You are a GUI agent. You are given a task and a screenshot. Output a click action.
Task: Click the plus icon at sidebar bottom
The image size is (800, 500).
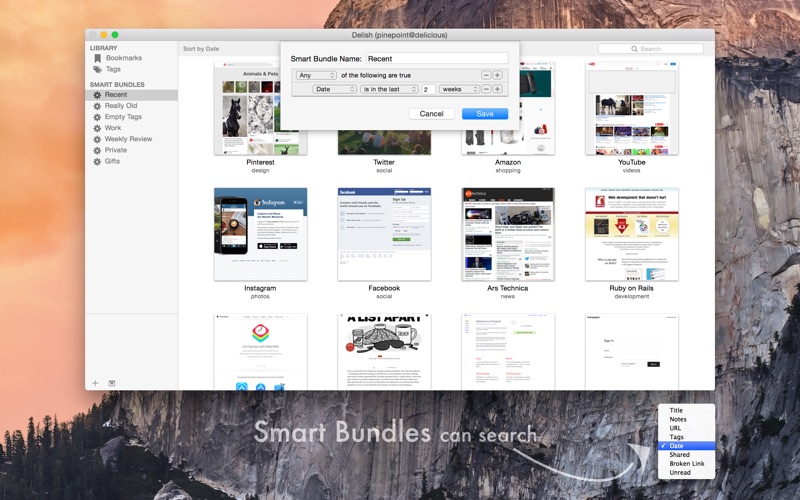click(x=96, y=383)
